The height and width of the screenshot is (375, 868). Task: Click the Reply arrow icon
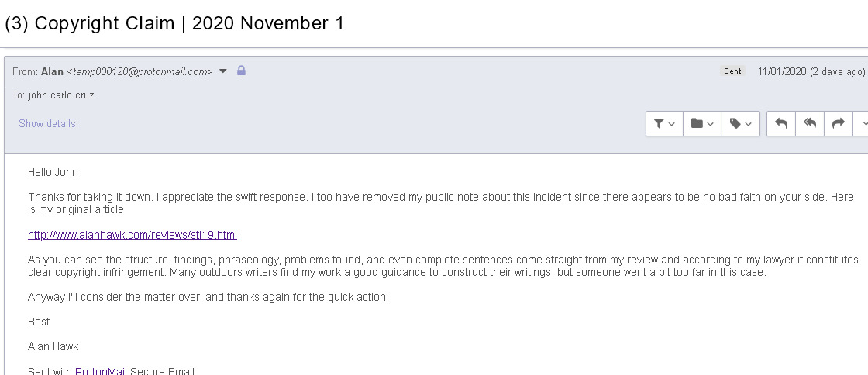pos(781,124)
